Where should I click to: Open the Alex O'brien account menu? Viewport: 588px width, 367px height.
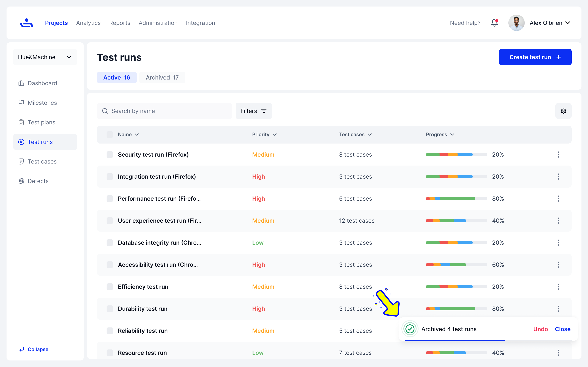(x=550, y=23)
